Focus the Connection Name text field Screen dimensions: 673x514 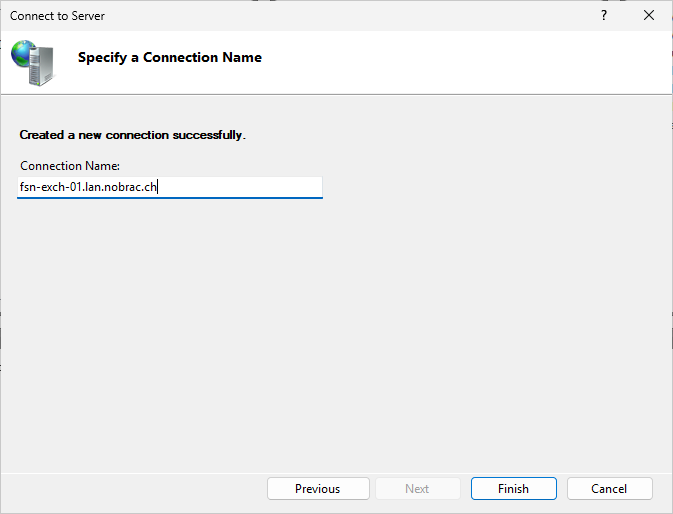170,187
